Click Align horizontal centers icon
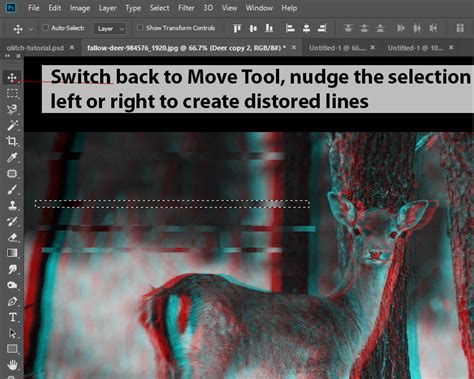Screen dimensions: 474x379 pyautogui.click(x=306, y=28)
